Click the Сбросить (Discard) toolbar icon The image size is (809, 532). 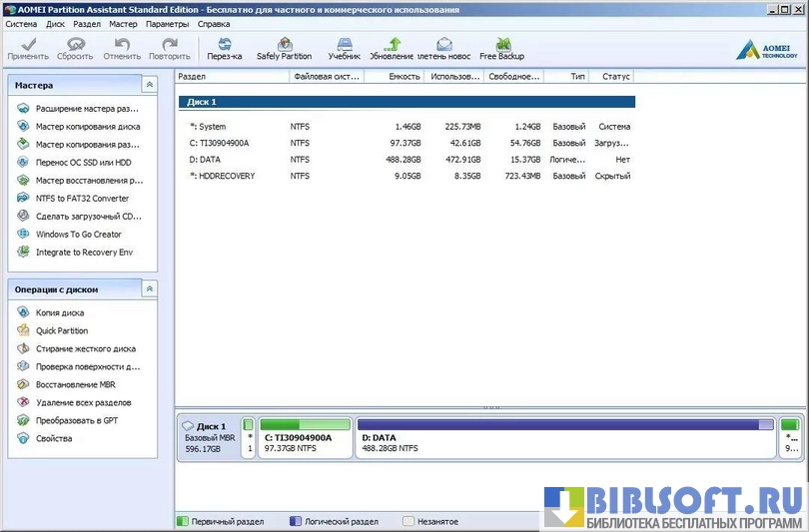coord(75,48)
